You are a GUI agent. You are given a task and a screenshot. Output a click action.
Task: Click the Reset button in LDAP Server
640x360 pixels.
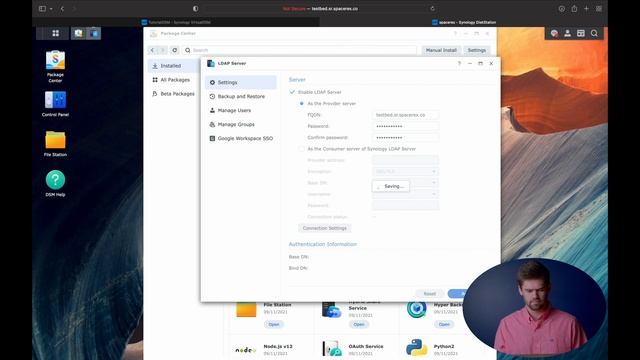click(x=429, y=293)
